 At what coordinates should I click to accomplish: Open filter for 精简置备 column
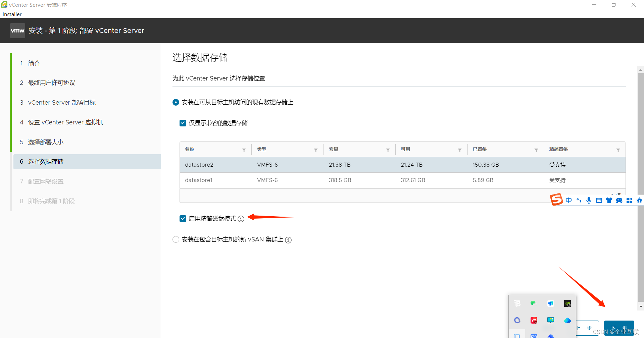[x=618, y=150]
